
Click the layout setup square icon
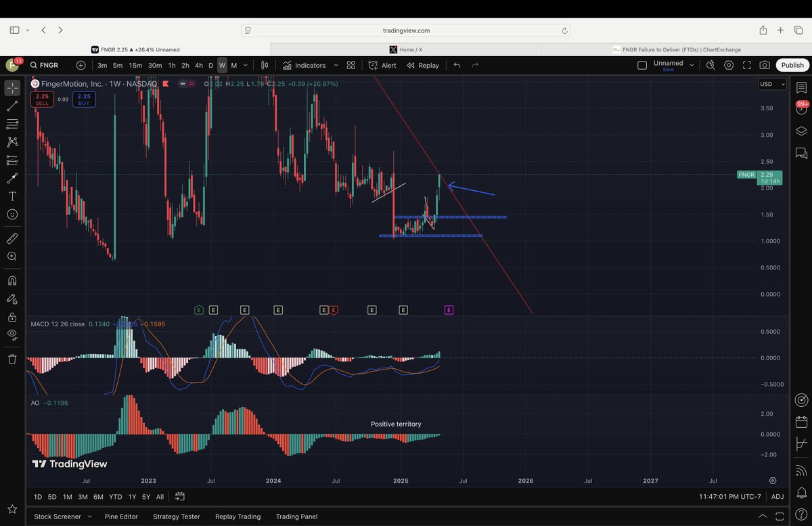(x=642, y=66)
